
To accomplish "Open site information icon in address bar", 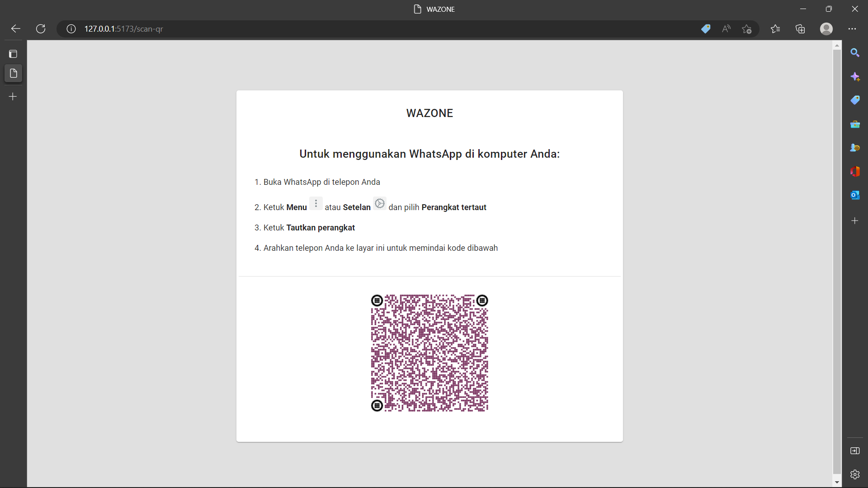I will tap(71, 29).
